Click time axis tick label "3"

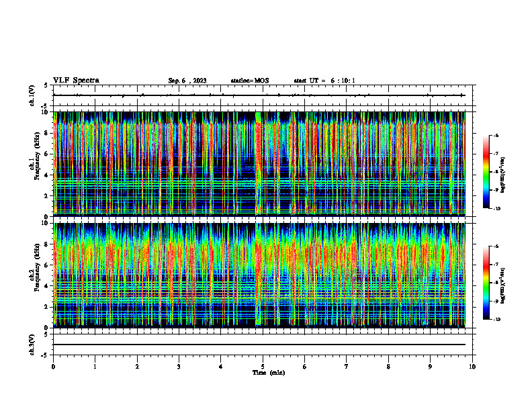[x=179, y=367]
